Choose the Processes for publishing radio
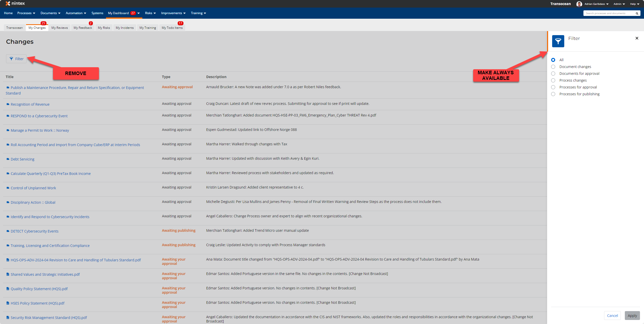This screenshot has width=644, height=324. pos(553,94)
